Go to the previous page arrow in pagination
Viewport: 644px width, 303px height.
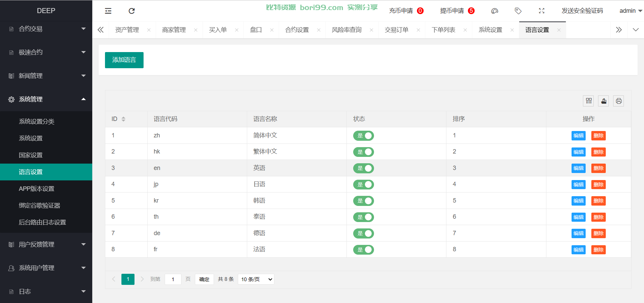(113, 279)
